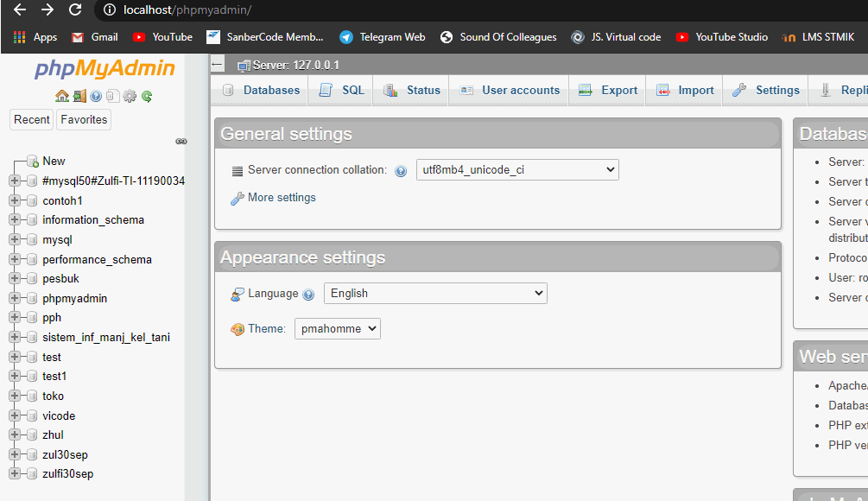This screenshot has height=501, width=868.
Task: Select the test1 database in tree
Action: 54,377
